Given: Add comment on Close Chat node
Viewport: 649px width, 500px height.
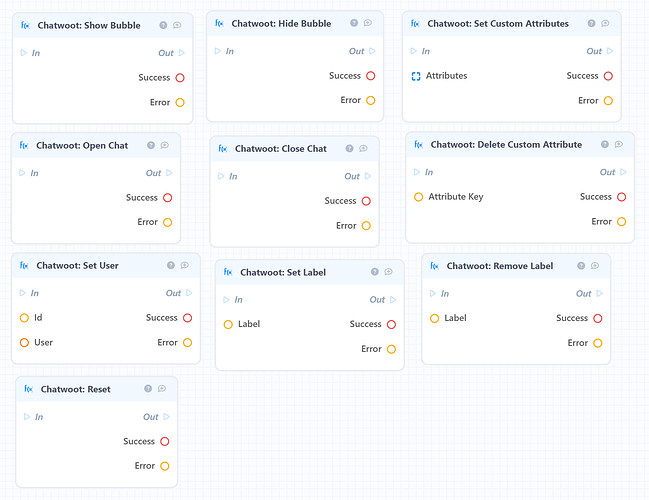Looking at the screenshot, I should tap(363, 148).
